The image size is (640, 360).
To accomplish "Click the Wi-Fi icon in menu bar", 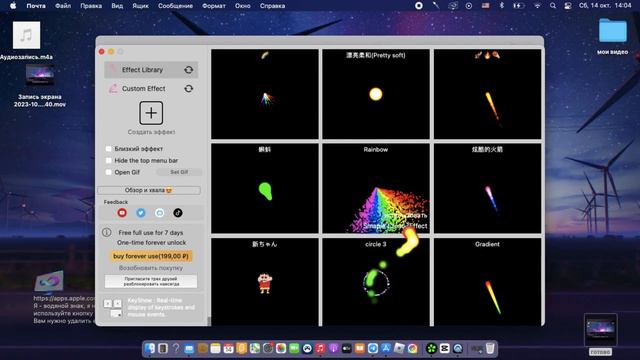I will coord(537,6).
